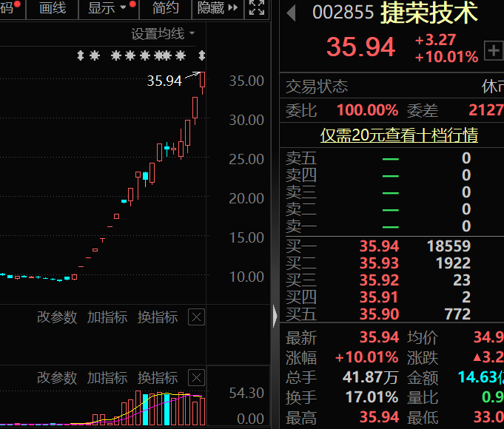Expand the 隐藏 double-arrow button
This screenshot has width=504, height=429.
[x=218, y=7]
